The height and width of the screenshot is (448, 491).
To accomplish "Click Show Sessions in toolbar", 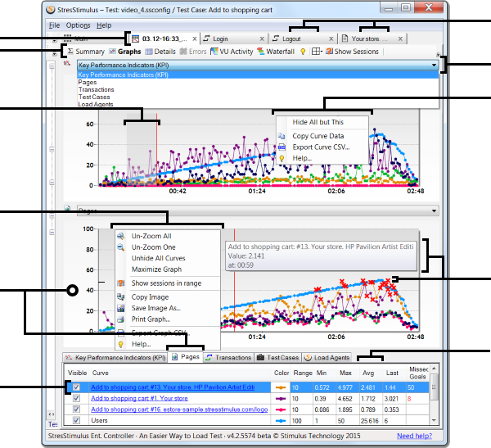I will pos(352,52).
